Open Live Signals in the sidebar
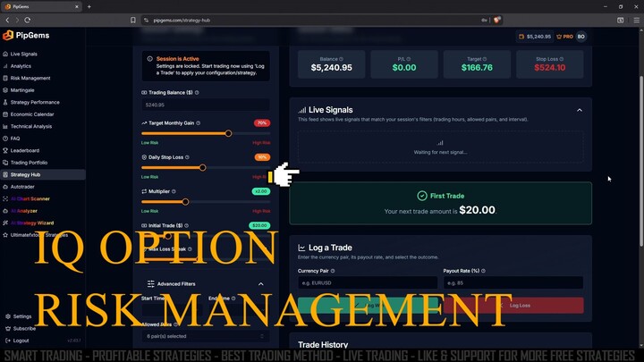 (x=24, y=54)
